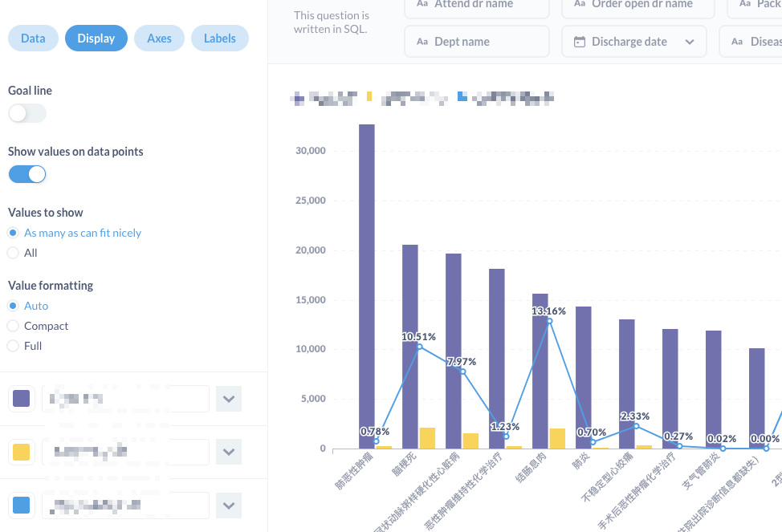Viewport: 782px width, 532px height.
Task: Select the All radio under Values to show
Action: point(13,253)
